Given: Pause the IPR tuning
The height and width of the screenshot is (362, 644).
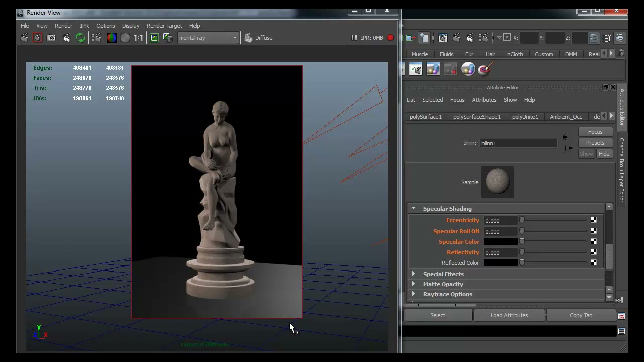Looking at the screenshot, I should (354, 38).
